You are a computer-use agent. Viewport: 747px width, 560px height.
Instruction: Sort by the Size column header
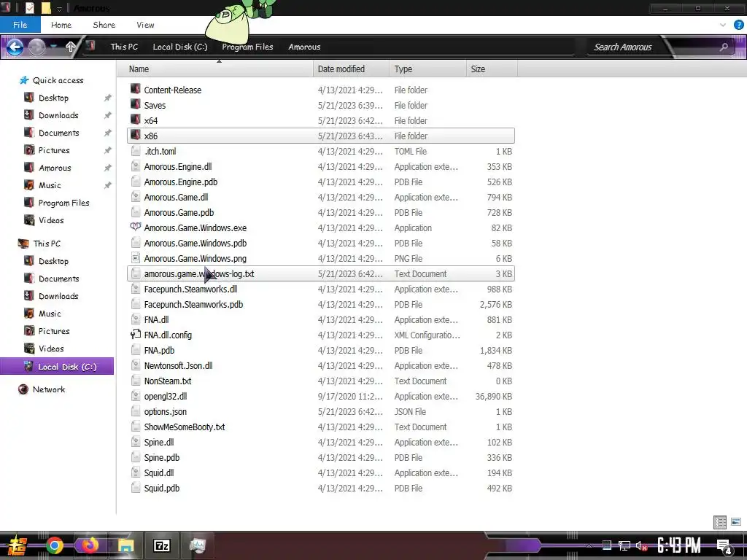492,69
